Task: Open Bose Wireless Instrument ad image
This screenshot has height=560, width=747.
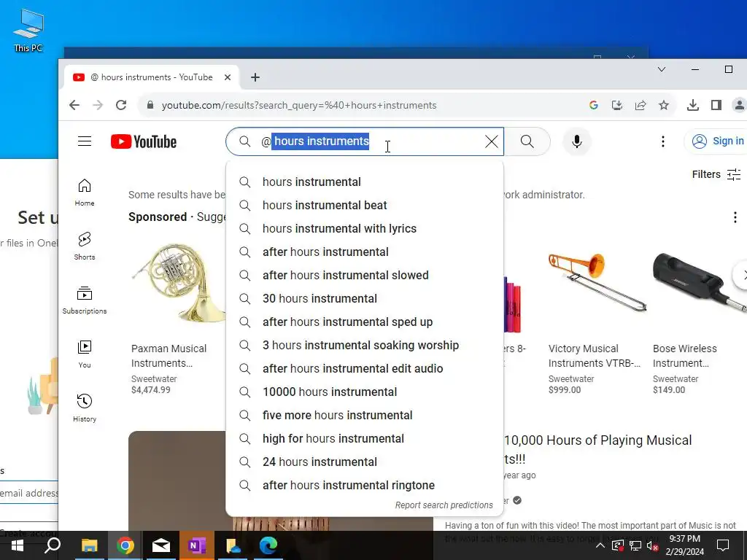Action: point(700,284)
